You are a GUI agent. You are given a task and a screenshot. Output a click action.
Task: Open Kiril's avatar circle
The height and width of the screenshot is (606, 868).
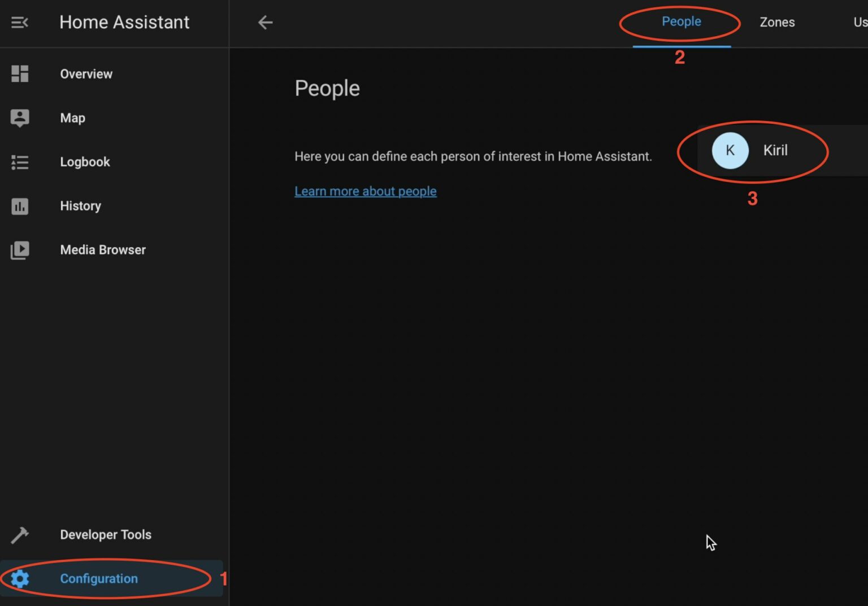click(730, 150)
